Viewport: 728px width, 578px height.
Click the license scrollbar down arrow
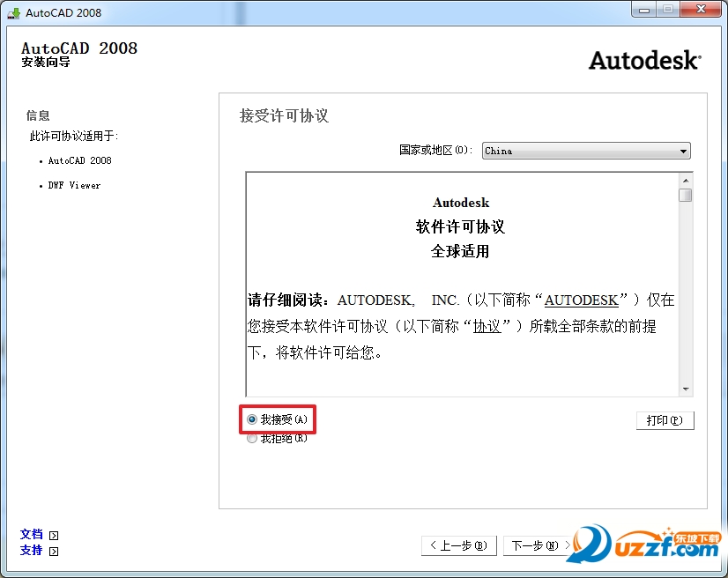coord(686,389)
